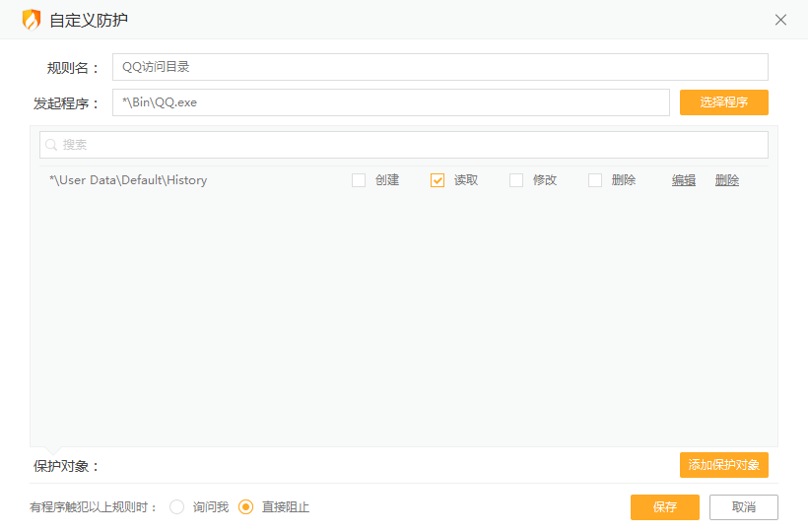Click 添加保护对象 button
Viewport: 808px width, 532px height.
tap(724, 465)
